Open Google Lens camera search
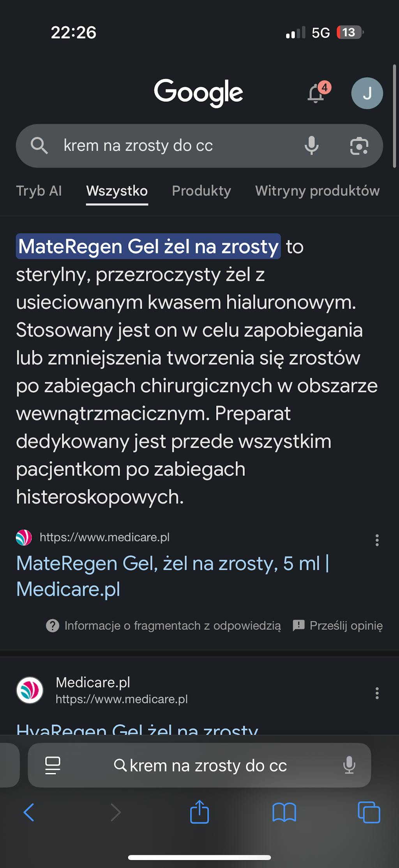 pos(359,146)
